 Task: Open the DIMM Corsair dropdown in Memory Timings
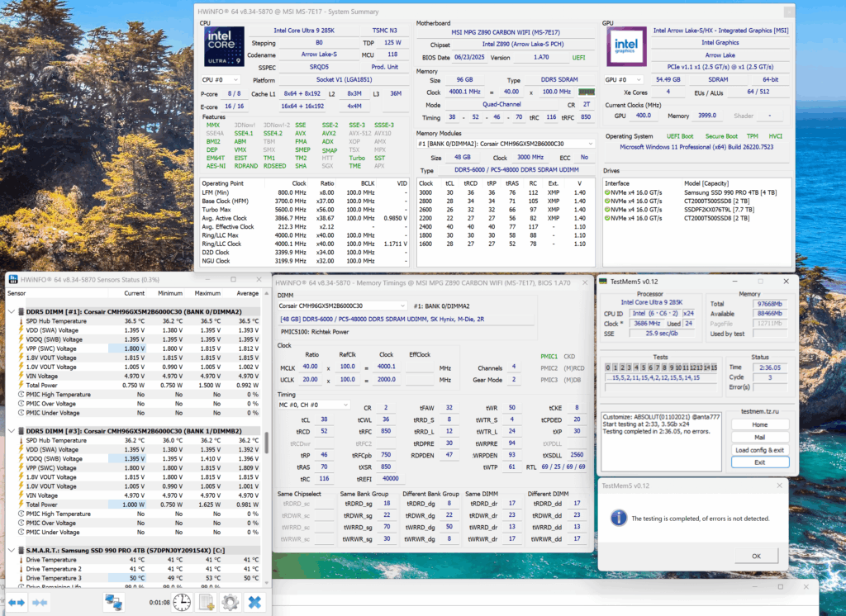(x=342, y=306)
